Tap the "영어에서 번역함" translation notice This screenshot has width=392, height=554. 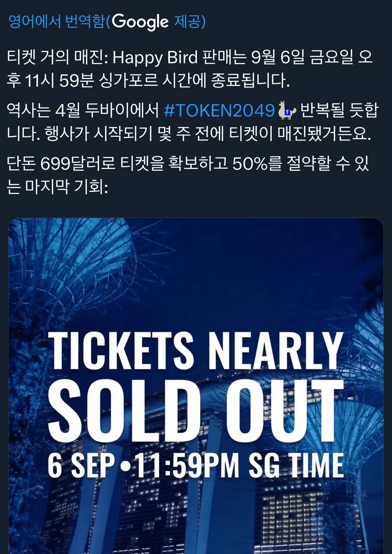57,22
